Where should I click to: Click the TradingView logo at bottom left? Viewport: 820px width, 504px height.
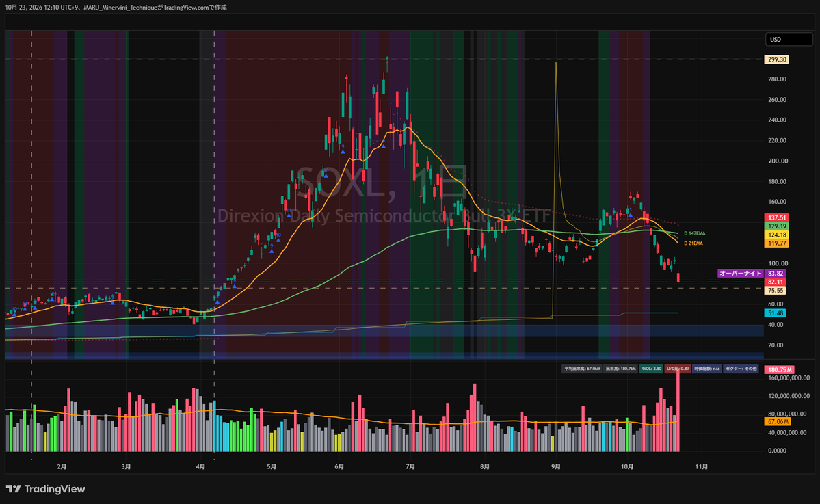pos(46,489)
